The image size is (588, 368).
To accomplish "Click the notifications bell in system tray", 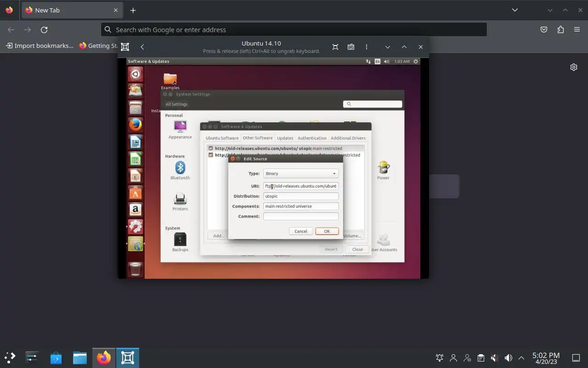I will [440, 358].
